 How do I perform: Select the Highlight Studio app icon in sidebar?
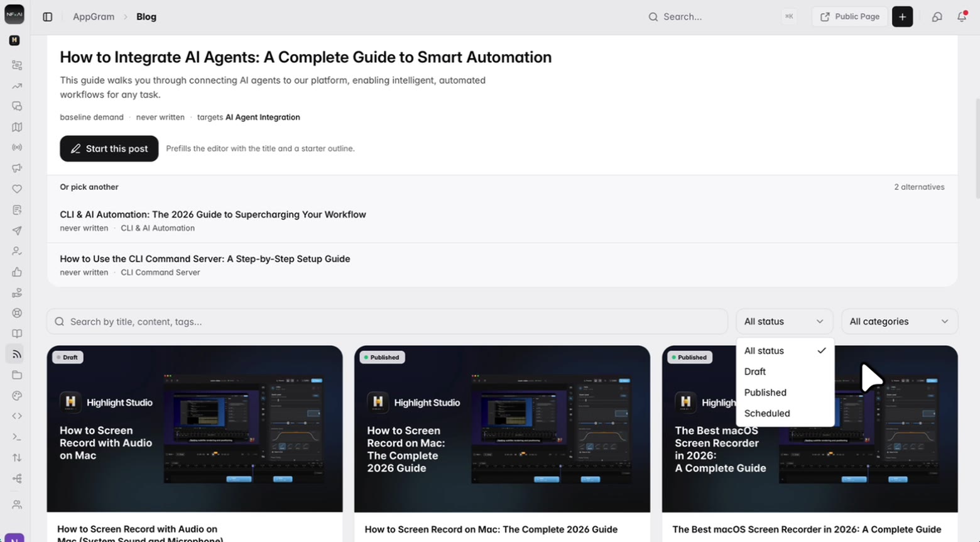pos(14,40)
